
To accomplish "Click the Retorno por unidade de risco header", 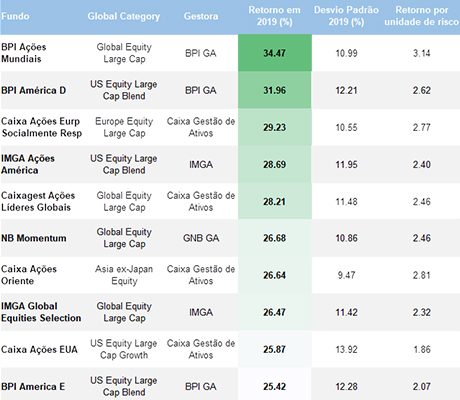I will tap(422, 16).
